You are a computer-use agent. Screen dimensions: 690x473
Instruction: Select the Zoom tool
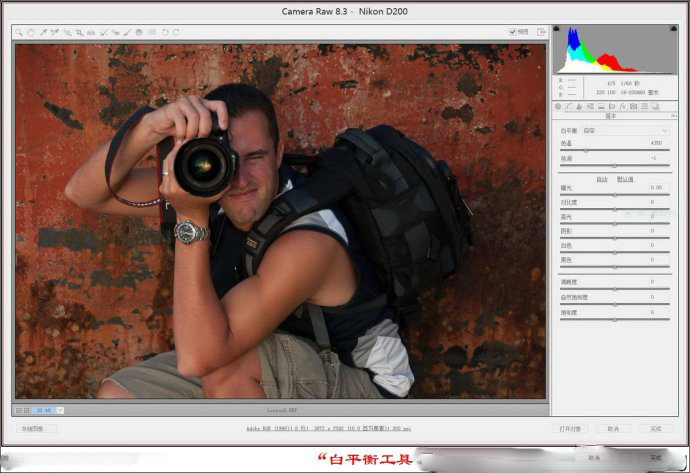(19, 33)
